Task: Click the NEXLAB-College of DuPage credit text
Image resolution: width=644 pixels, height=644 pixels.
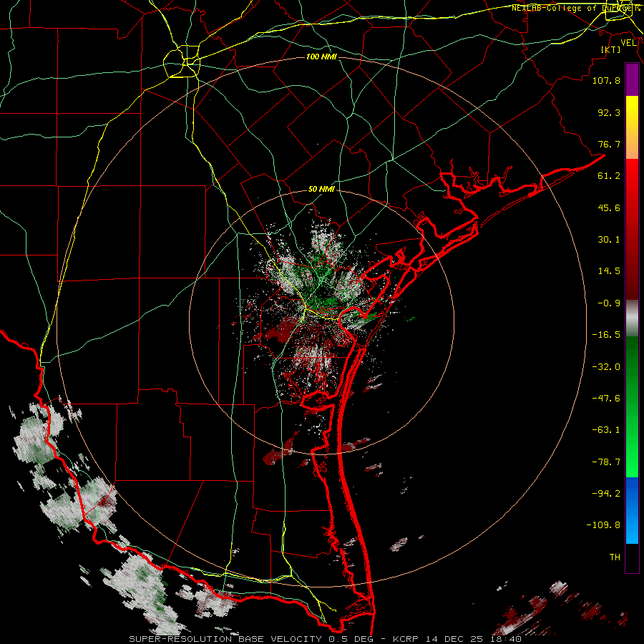Action: tap(575, 8)
